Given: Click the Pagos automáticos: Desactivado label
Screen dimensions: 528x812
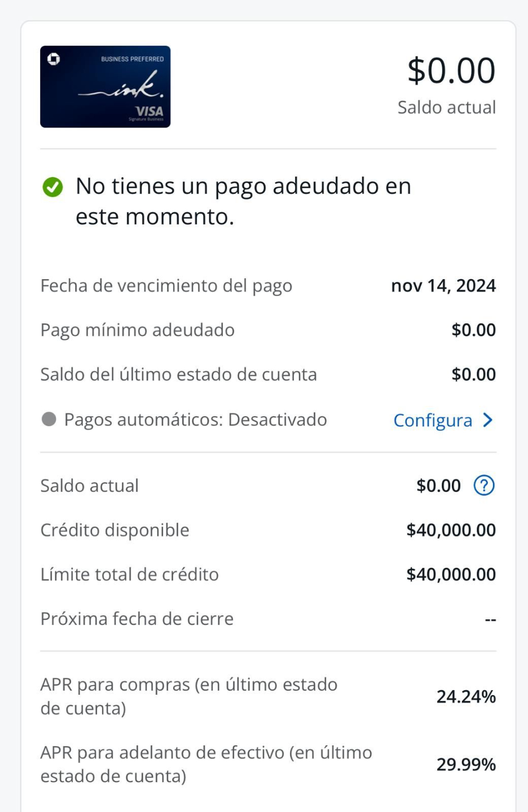Looking at the screenshot, I should 195,420.
